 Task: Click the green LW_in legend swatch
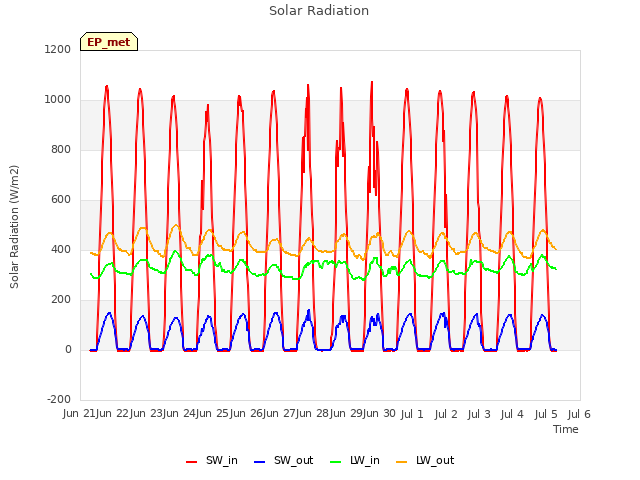[x=335, y=462]
